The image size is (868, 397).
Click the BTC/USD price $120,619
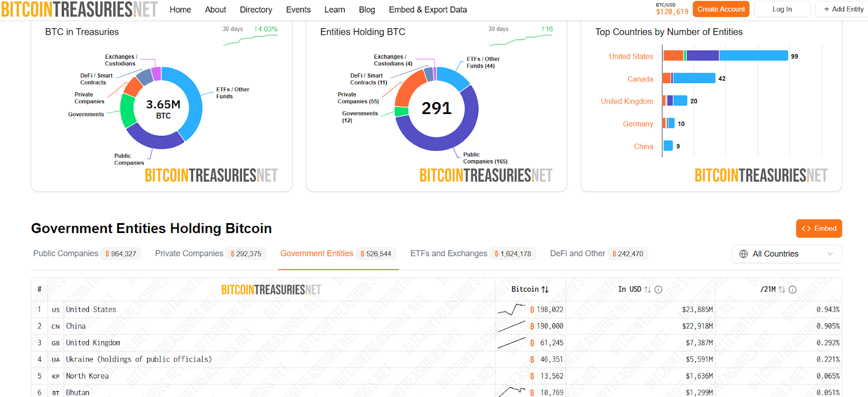(x=672, y=11)
